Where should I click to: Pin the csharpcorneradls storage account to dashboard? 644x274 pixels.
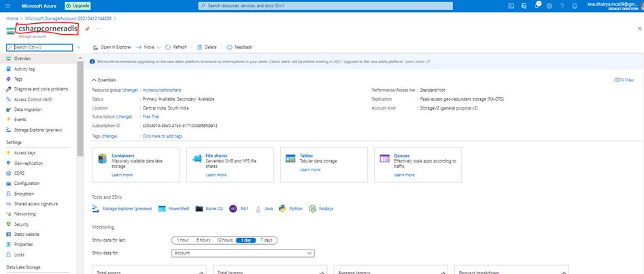point(87,29)
